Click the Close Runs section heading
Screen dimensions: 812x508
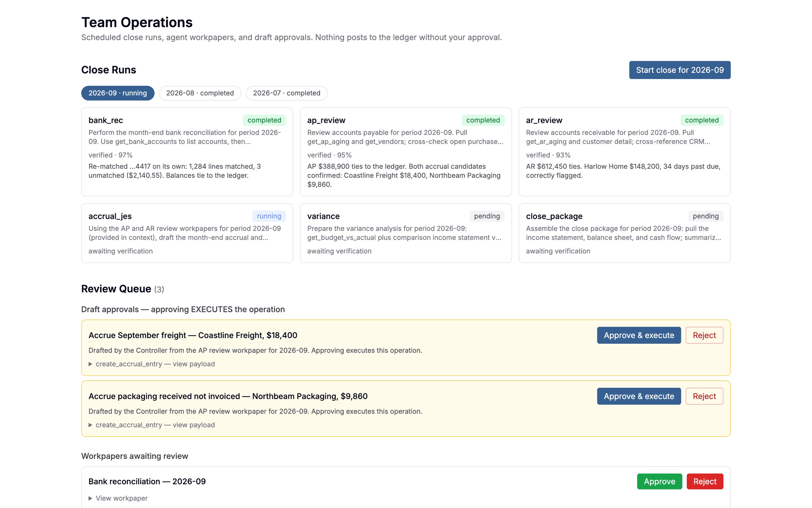[x=109, y=70]
